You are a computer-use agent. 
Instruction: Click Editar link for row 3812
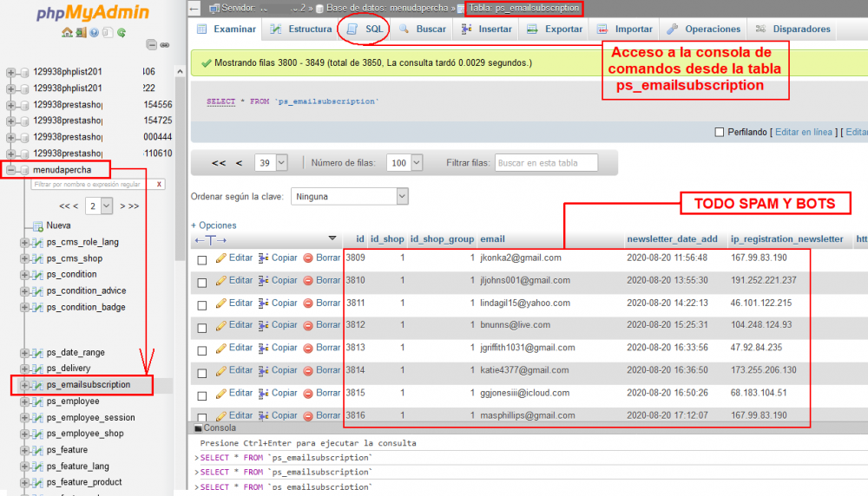pyautogui.click(x=240, y=325)
